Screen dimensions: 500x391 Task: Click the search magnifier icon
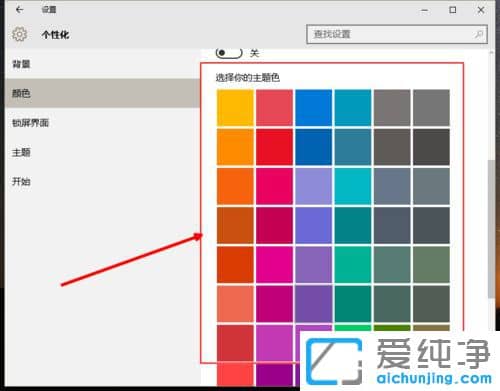[479, 34]
